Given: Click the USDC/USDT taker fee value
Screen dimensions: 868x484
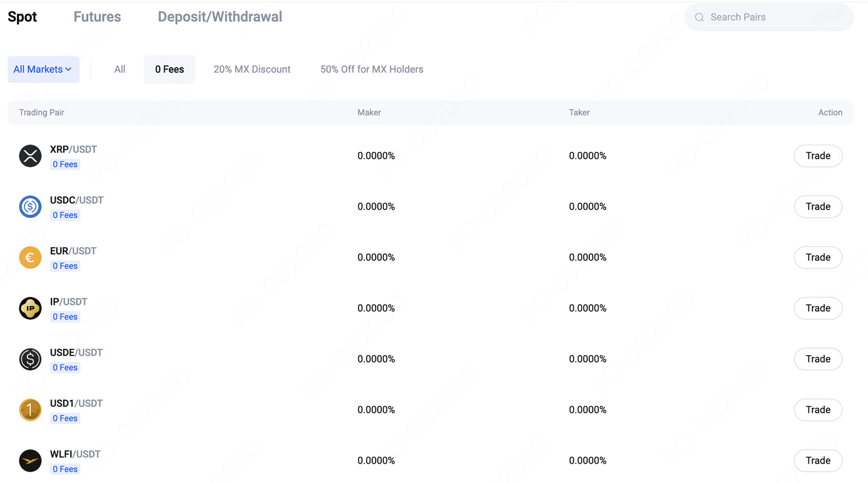Looking at the screenshot, I should click(x=588, y=207).
